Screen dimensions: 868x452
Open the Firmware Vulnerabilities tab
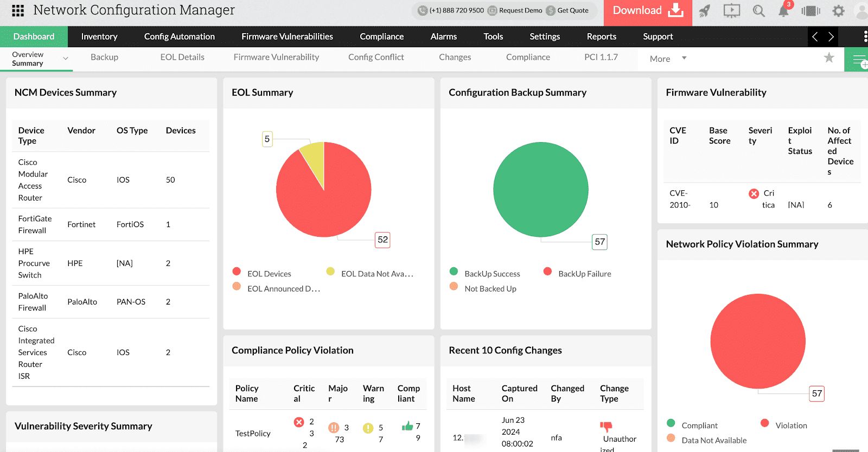point(287,36)
